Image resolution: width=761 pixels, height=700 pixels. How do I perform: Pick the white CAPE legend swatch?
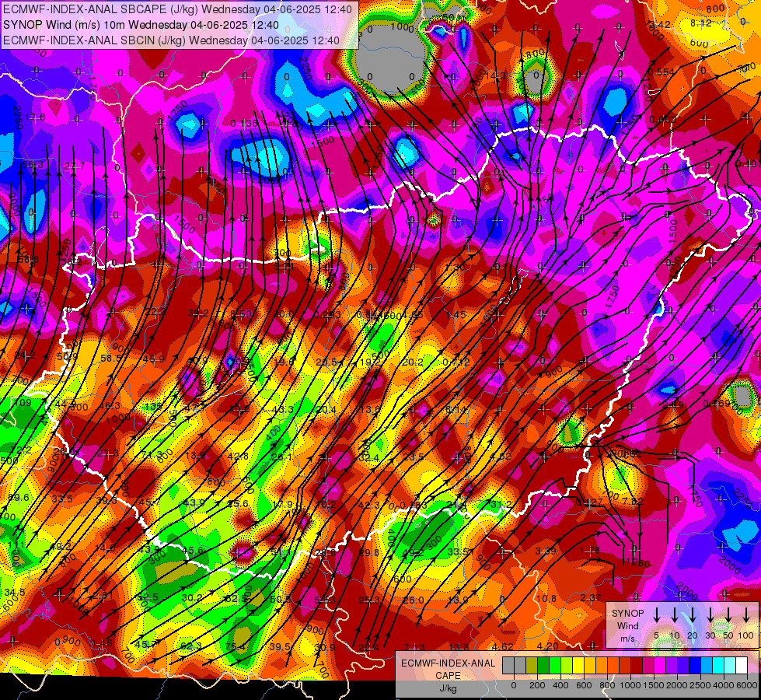tap(742, 666)
